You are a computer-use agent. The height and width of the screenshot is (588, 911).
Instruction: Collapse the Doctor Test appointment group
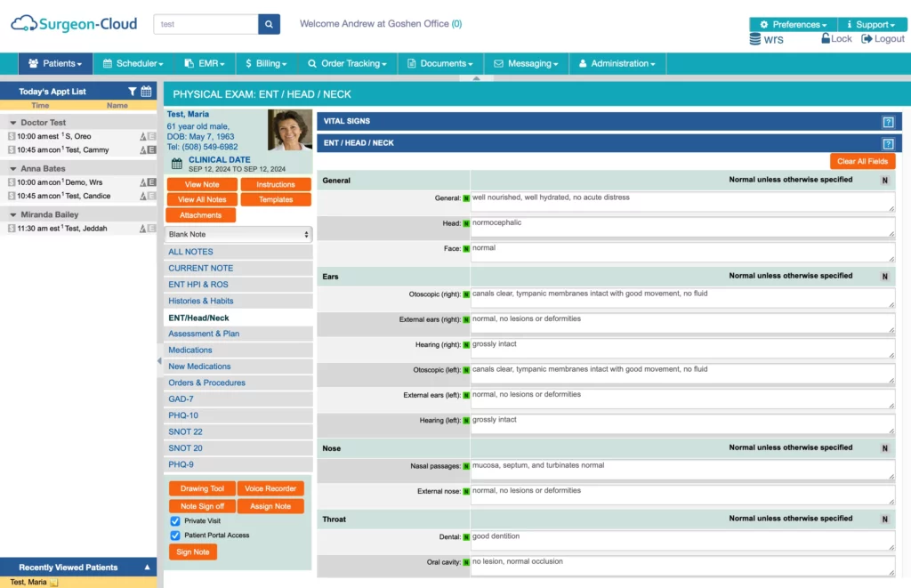click(13, 123)
